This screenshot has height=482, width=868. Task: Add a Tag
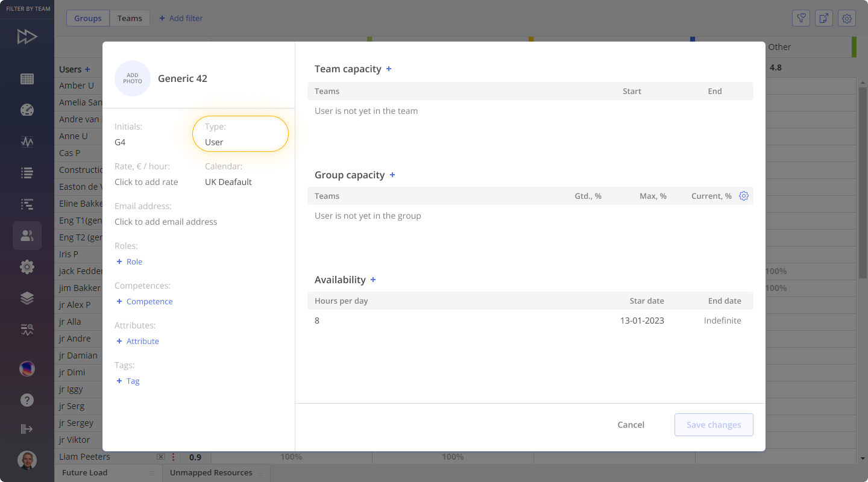128,381
